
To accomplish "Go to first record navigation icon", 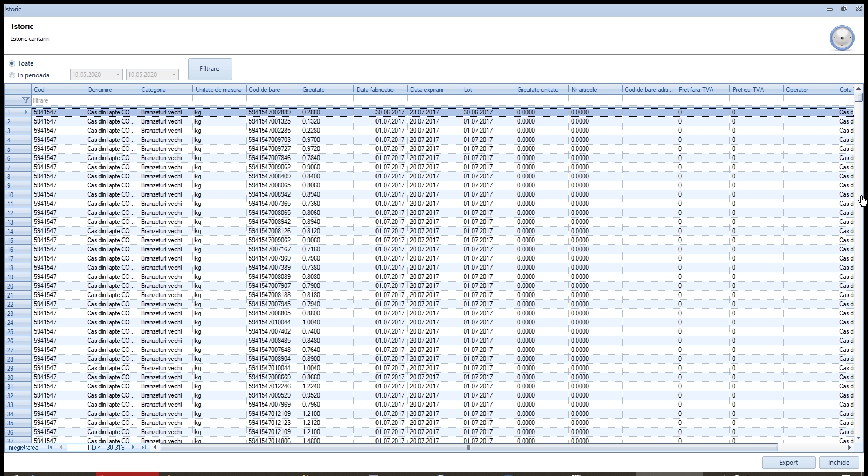I will click(50, 448).
